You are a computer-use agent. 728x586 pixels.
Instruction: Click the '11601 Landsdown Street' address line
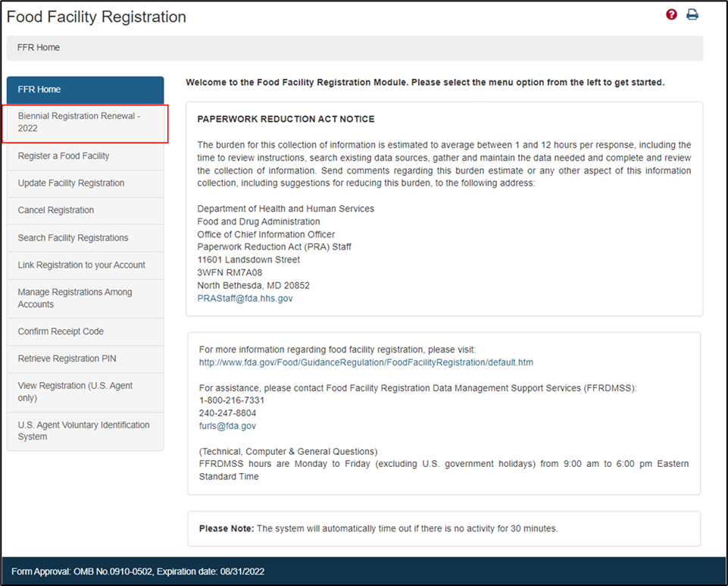(248, 260)
